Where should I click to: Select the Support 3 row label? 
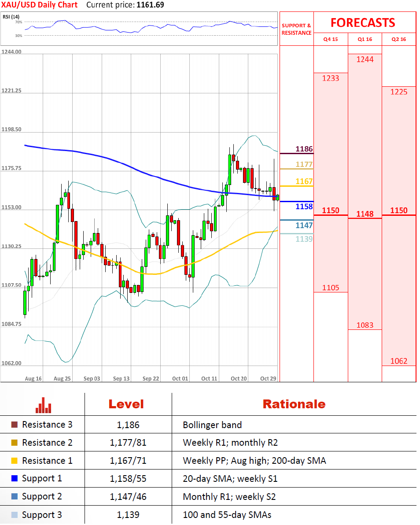[42, 515]
